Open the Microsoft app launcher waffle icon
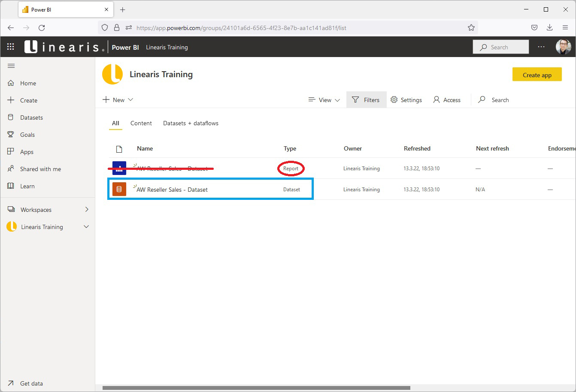Screen dimensions: 576x392 pyautogui.click(x=11, y=47)
